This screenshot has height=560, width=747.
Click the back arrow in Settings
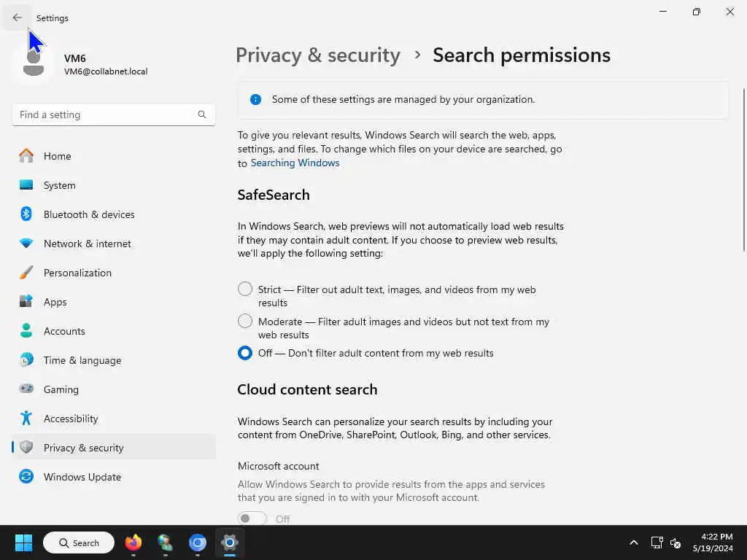pos(17,17)
